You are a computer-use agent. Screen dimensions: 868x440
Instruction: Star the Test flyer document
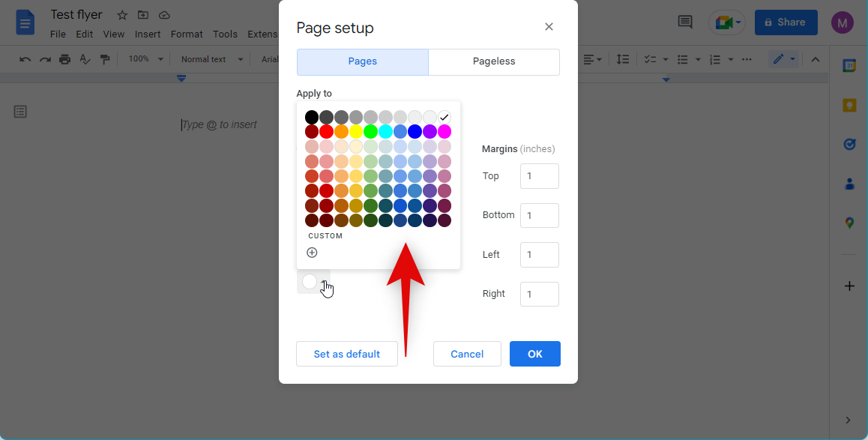[122, 15]
